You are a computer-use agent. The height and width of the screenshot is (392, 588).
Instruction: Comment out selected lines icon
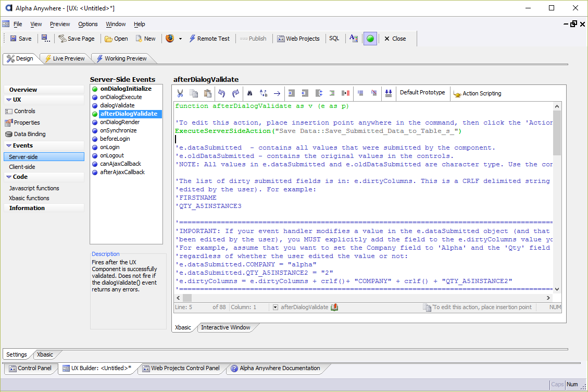coord(360,93)
